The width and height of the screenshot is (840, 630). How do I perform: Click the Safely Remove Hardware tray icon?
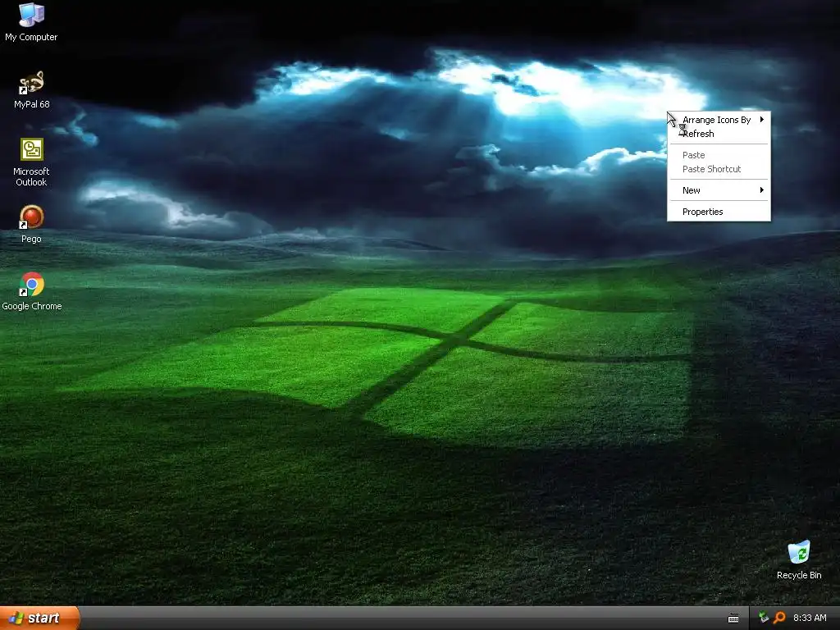click(764, 618)
